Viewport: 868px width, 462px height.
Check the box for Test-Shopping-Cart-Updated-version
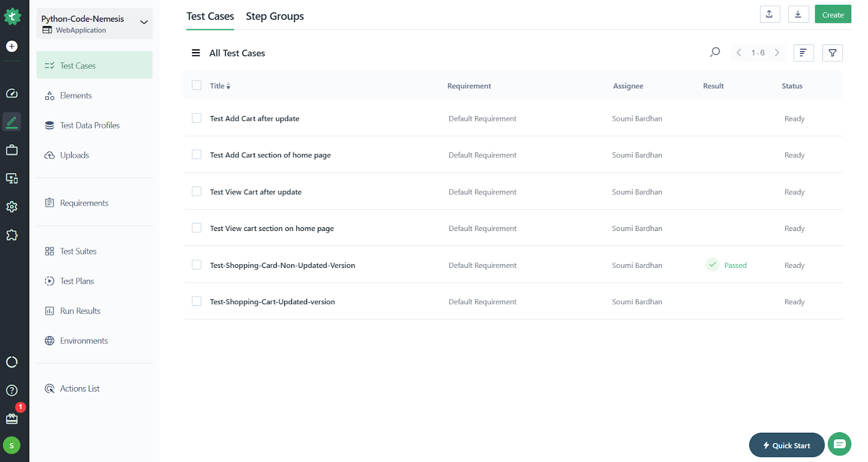pos(196,301)
